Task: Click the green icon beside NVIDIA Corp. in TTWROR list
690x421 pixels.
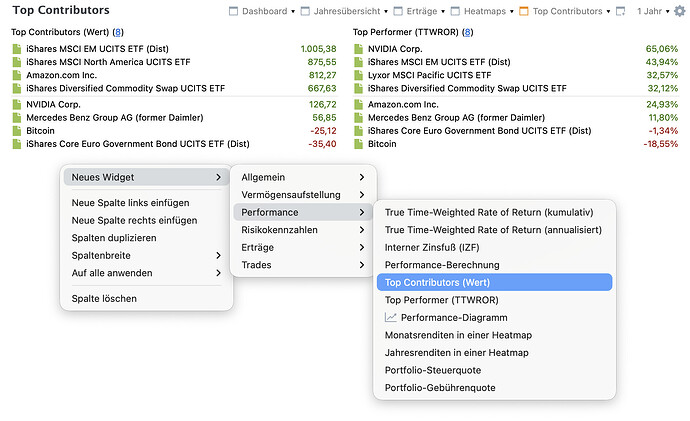Action: point(358,48)
